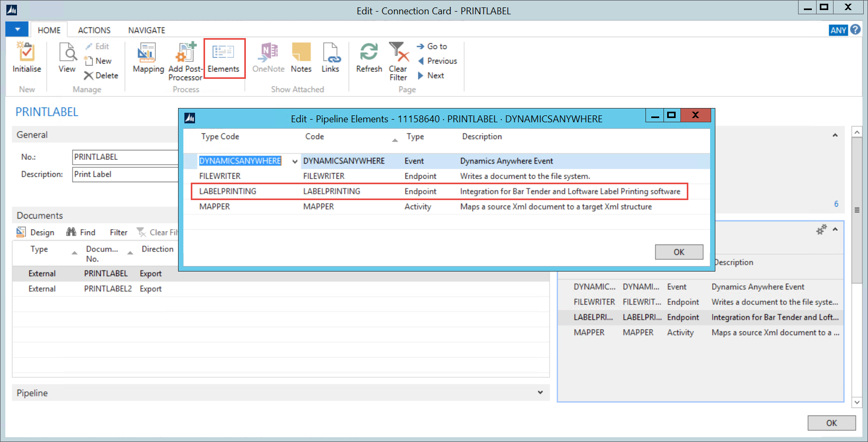Click OK in Pipeline Elements dialog
Viewport: 868px width, 442px height.
point(679,252)
